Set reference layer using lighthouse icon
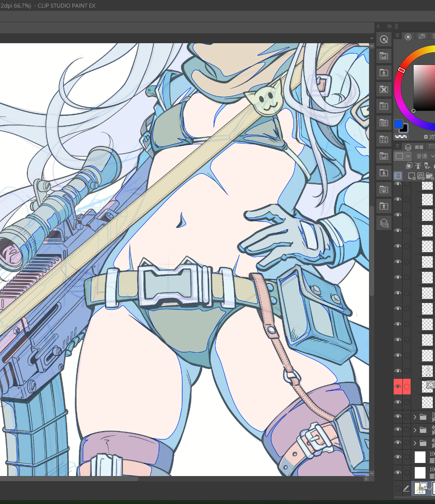The height and width of the screenshot is (504, 435). (x=418, y=166)
